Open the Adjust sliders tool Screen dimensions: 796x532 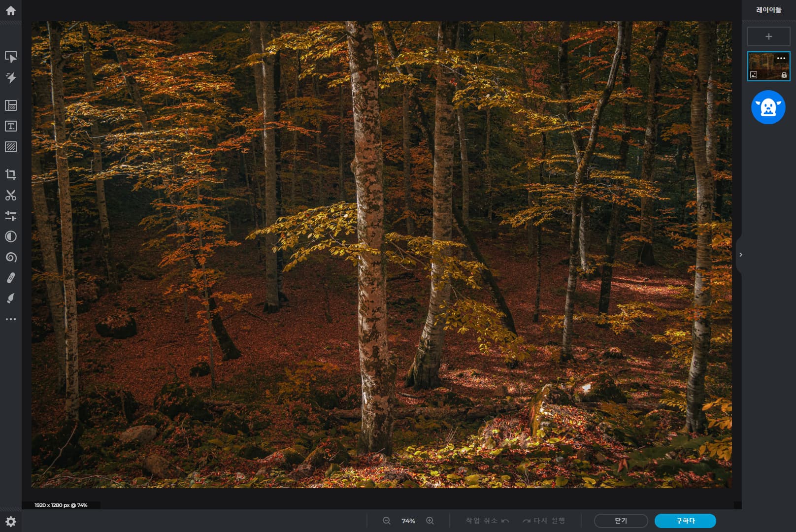click(x=11, y=216)
